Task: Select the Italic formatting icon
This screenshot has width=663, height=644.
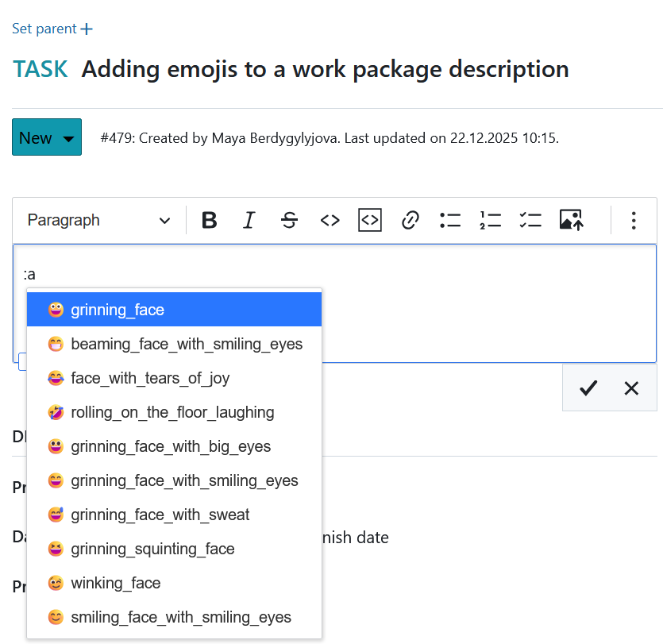Action: 249,220
